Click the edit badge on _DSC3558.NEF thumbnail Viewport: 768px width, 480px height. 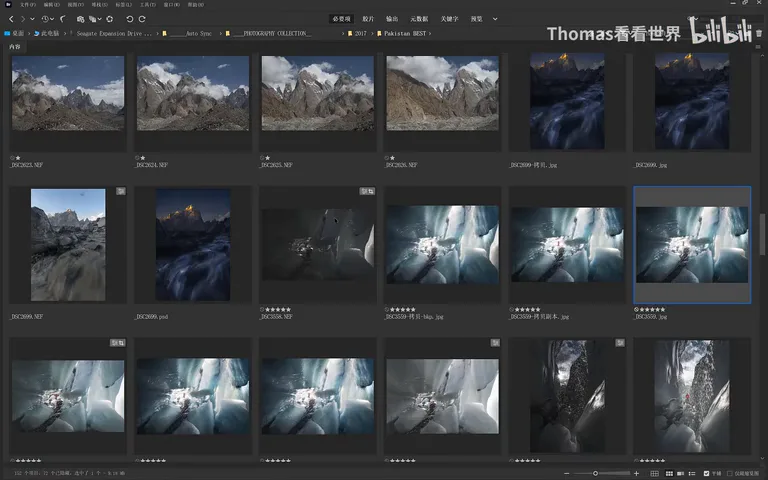tap(367, 191)
